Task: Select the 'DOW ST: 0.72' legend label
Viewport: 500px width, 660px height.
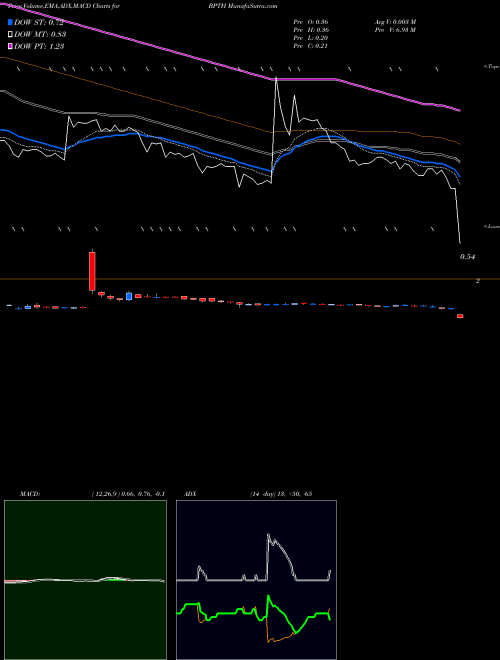Action: (x=39, y=22)
